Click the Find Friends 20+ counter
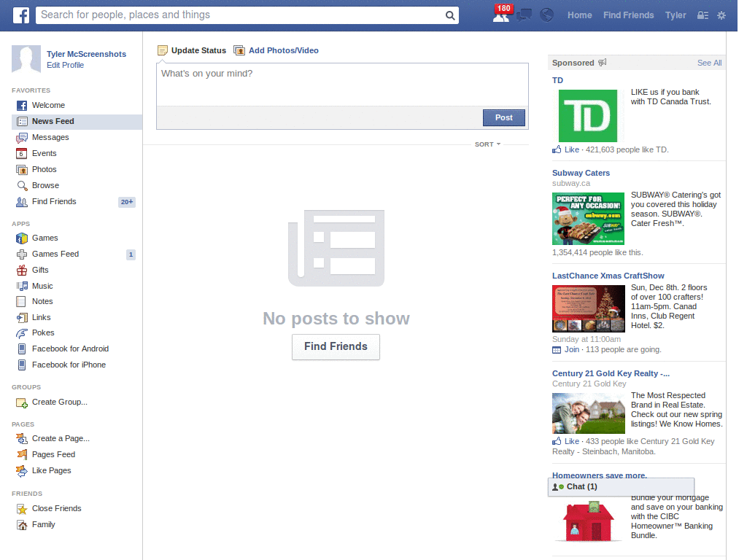 pyautogui.click(x=127, y=202)
